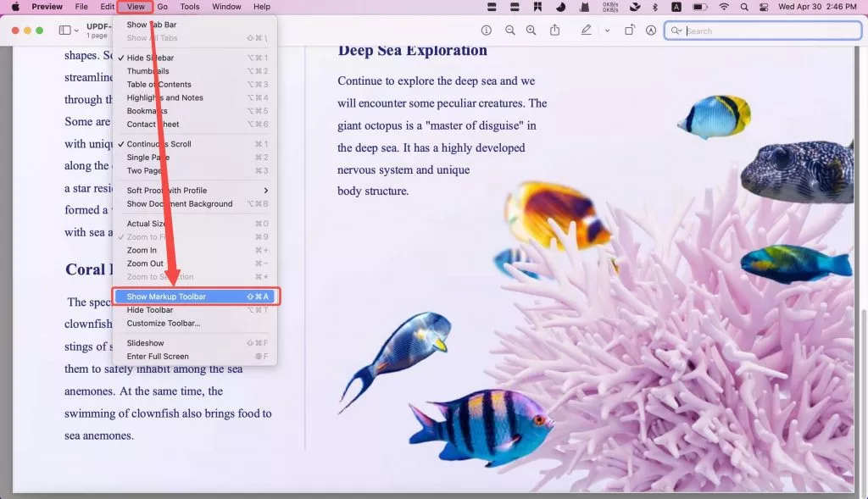The height and width of the screenshot is (499, 868).
Task: Select the Rotate page icon
Action: click(629, 30)
